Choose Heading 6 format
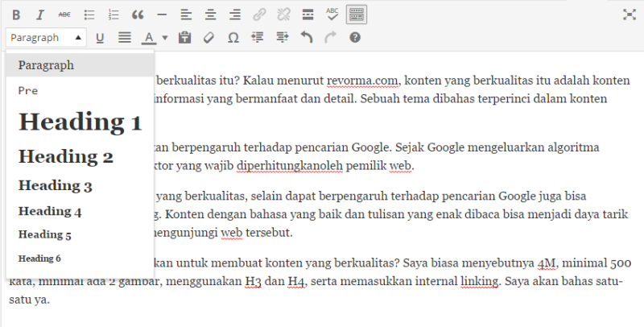This screenshot has height=327, width=644. click(x=80, y=259)
